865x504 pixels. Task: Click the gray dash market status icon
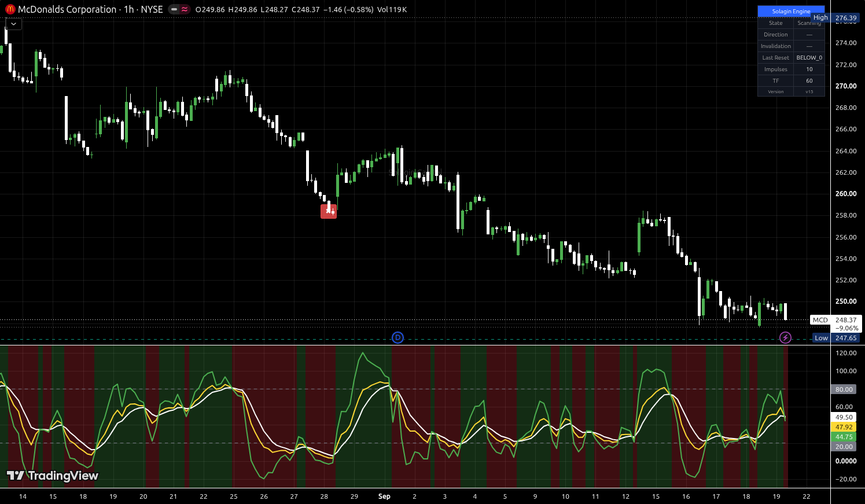174,9
